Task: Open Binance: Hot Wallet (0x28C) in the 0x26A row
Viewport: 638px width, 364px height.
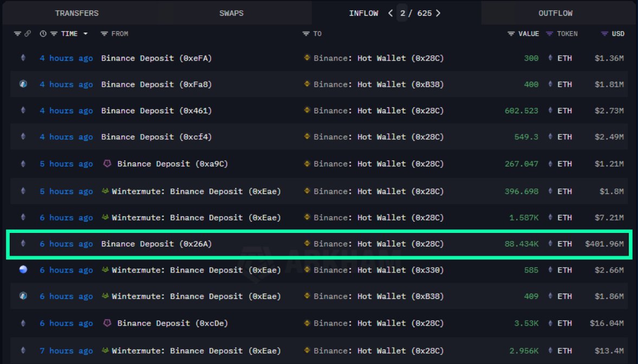Action: [379, 244]
